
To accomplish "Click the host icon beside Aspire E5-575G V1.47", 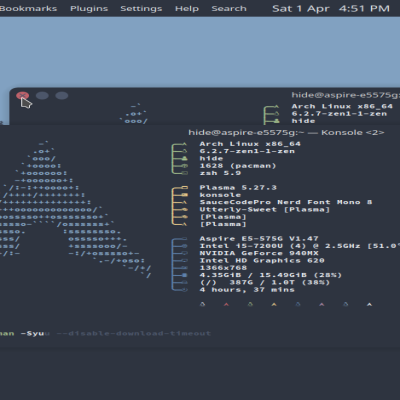I will pos(184,239).
